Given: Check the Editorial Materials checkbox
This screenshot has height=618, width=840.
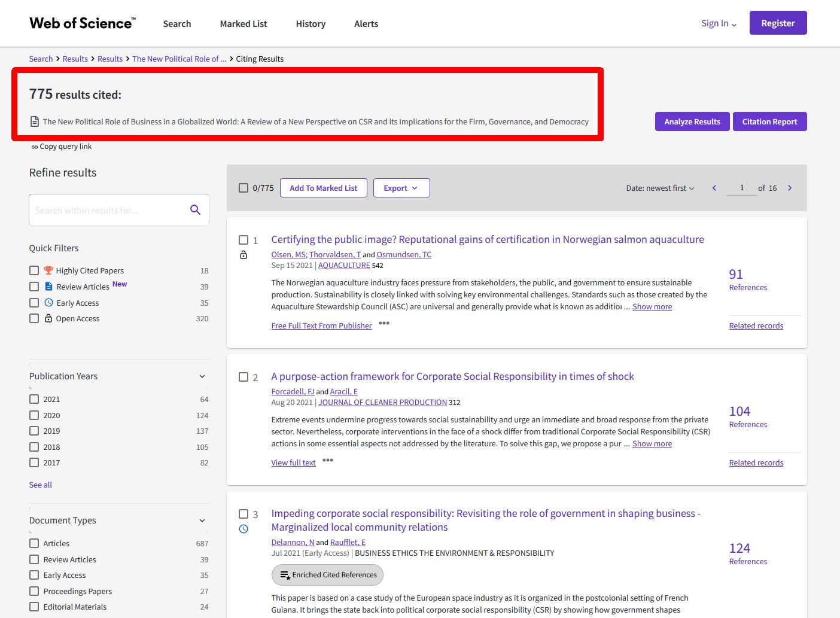Looking at the screenshot, I should tap(34, 607).
